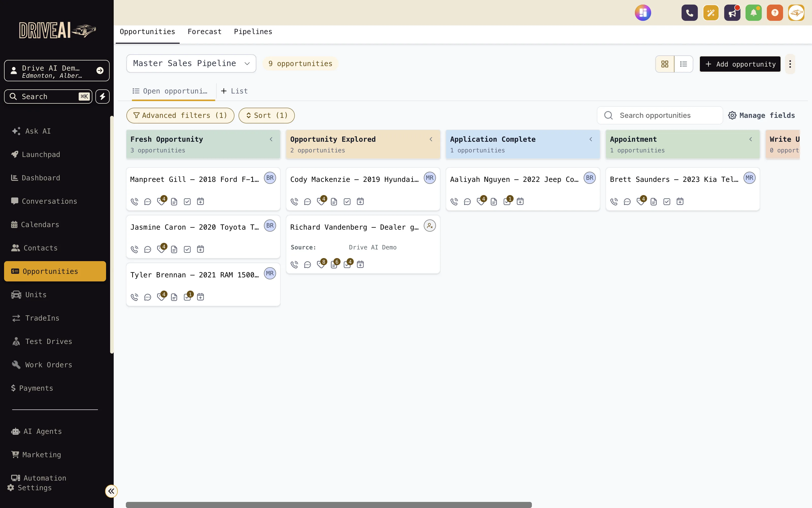Viewport: 812px width, 508px height.
Task: Open Settings in the sidebar
Action: (x=30, y=488)
